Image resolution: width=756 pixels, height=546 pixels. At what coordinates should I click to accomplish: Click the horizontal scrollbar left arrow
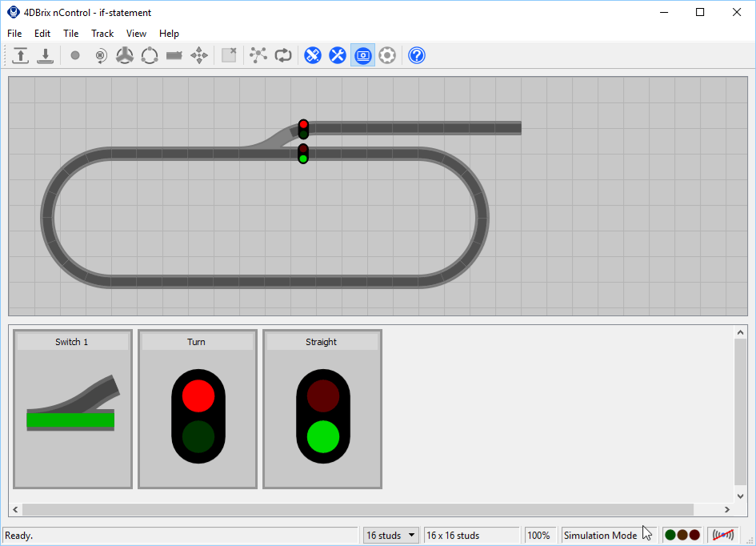point(15,509)
